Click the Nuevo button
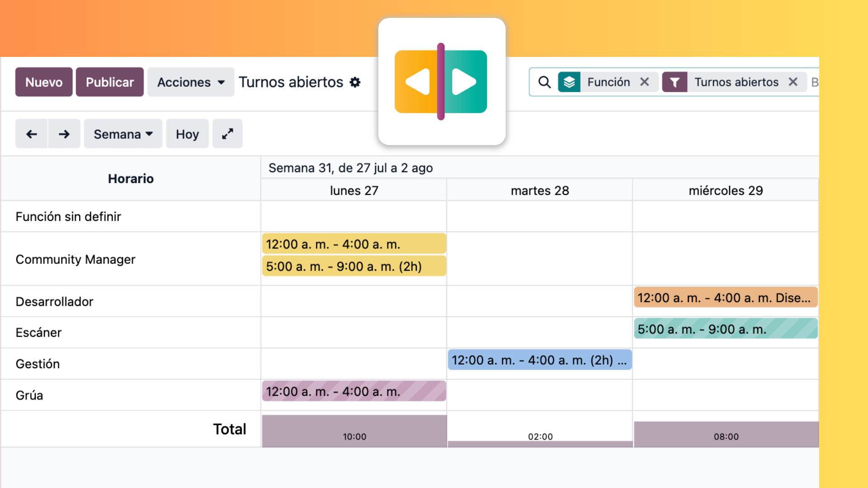Viewport: 868px width, 488px height. coord(44,82)
